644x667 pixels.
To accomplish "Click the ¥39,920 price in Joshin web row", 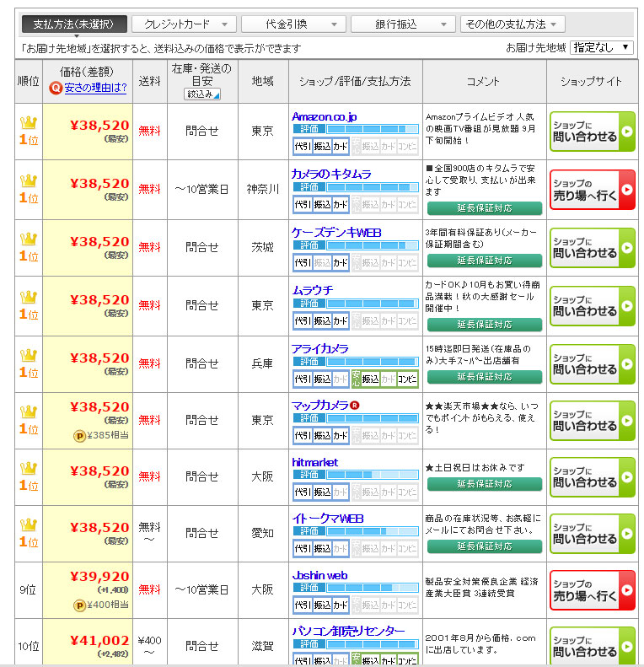I will (x=99, y=577).
